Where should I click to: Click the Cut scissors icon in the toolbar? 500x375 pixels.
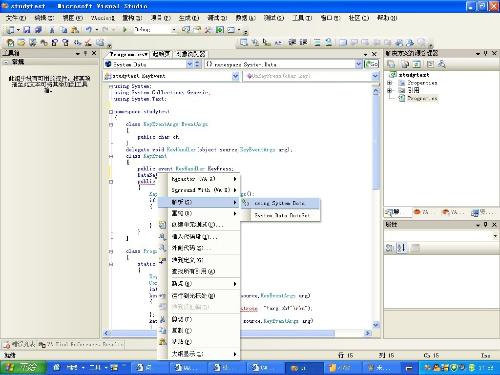pos(52,30)
